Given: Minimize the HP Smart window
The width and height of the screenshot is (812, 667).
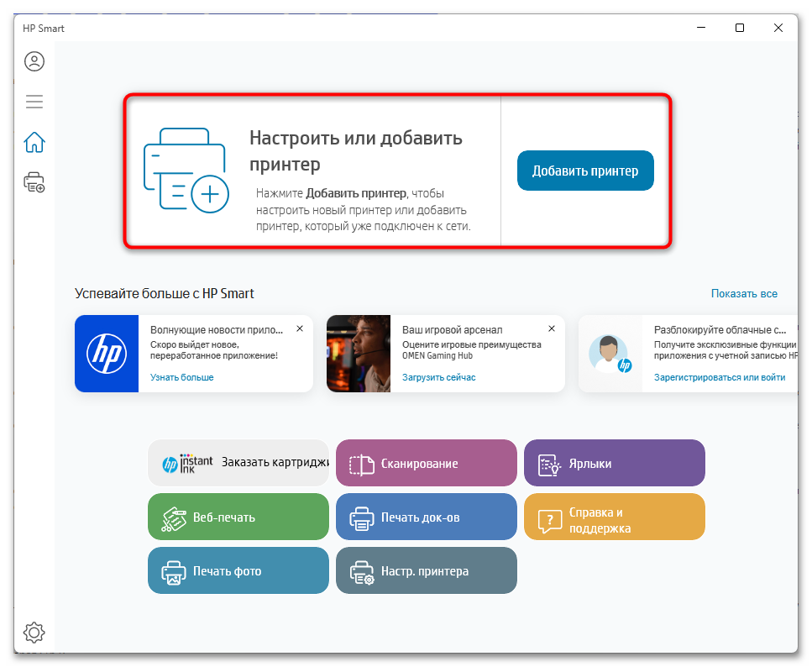Looking at the screenshot, I should click(701, 28).
